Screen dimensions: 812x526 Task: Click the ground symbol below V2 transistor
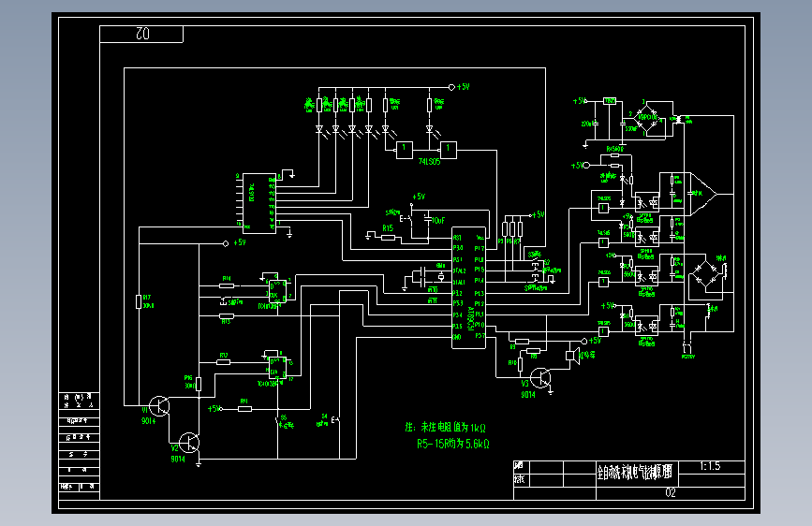[199, 464]
